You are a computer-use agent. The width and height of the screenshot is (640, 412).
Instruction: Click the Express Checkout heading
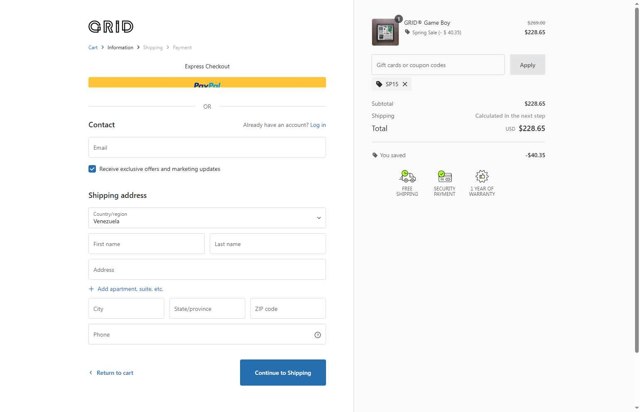click(207, 66)
